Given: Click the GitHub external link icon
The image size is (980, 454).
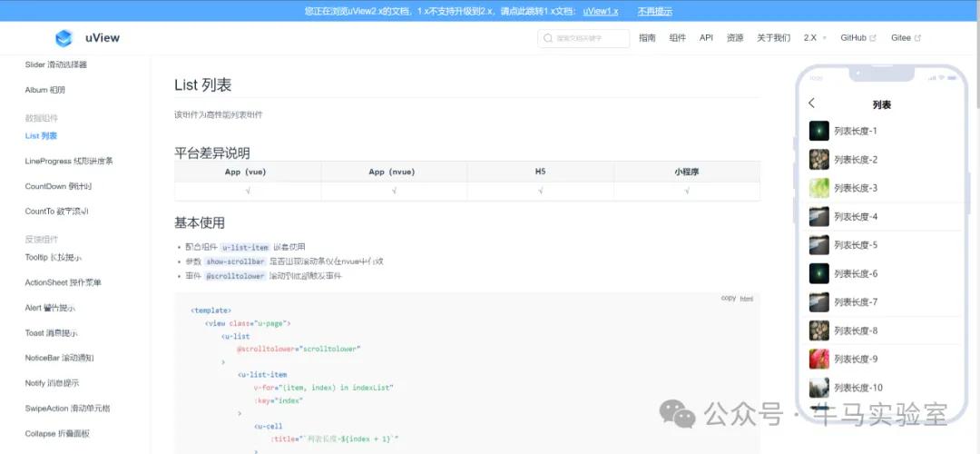Looking at the screenshot, I should (873, 38).
